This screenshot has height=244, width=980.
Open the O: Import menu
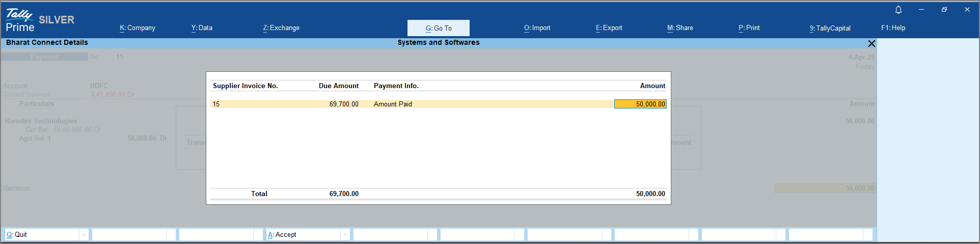tap(537, 28)
